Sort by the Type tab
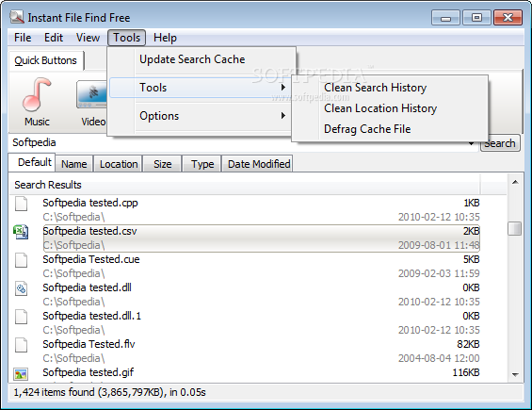The height and width of the screenshot is (410, 532). [202, 164]
